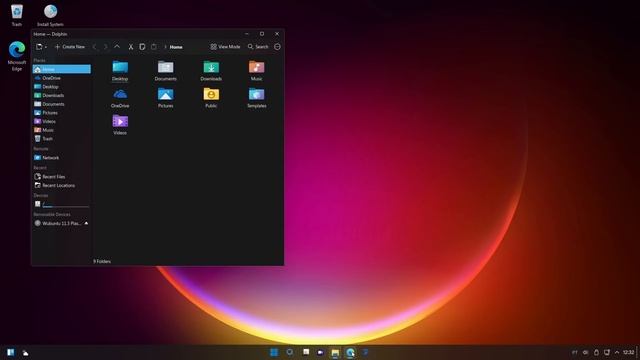This screenshot has width=640, height=360.
Task: Click the Create New button
Action: coord(70,47)
